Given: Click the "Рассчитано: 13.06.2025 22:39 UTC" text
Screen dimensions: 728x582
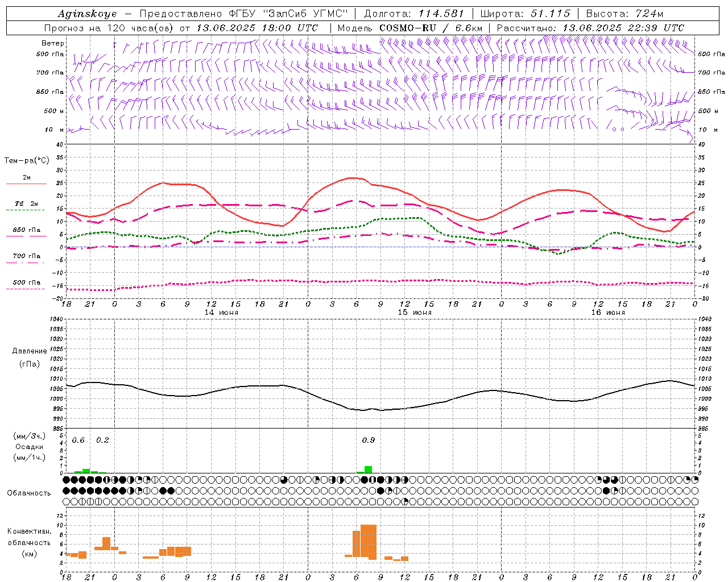Looking at the screenshot, I should [x=590, y=28].
